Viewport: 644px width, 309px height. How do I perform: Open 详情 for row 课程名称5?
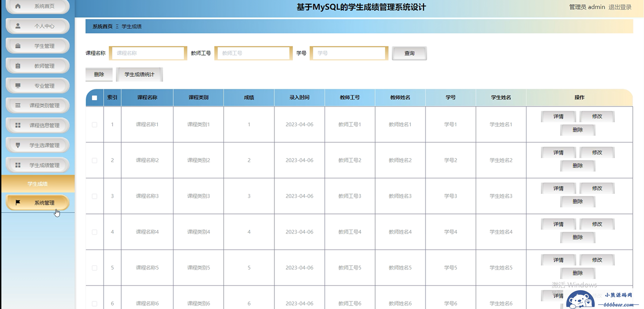click(x=558, y=260)
